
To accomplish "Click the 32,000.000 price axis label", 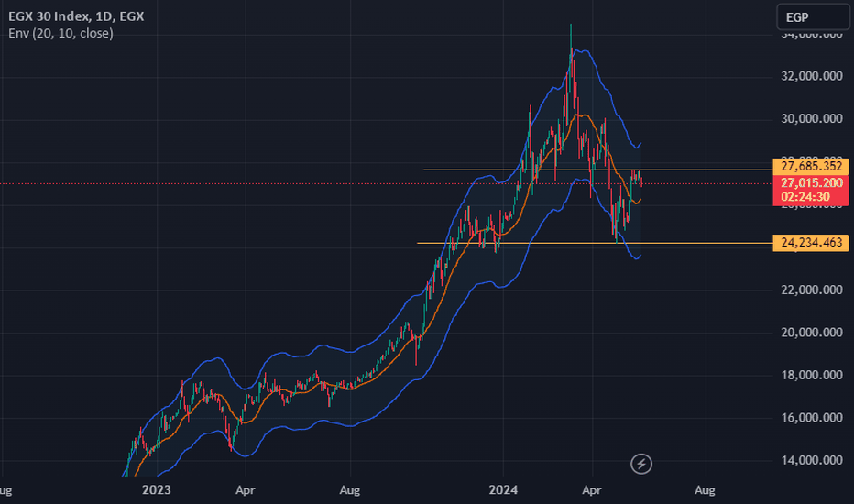I will [812, 76].
